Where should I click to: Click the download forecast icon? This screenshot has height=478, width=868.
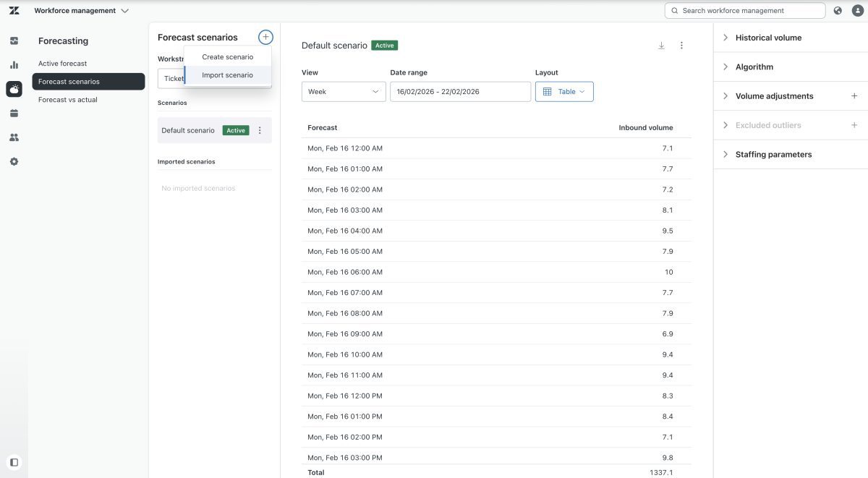click(x=661, y=46)
